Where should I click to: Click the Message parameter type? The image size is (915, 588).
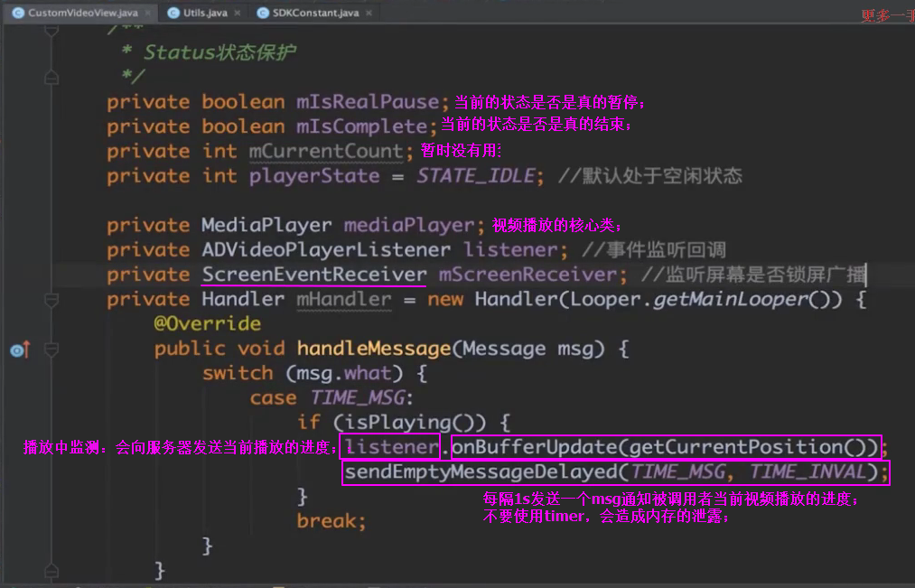504,349
